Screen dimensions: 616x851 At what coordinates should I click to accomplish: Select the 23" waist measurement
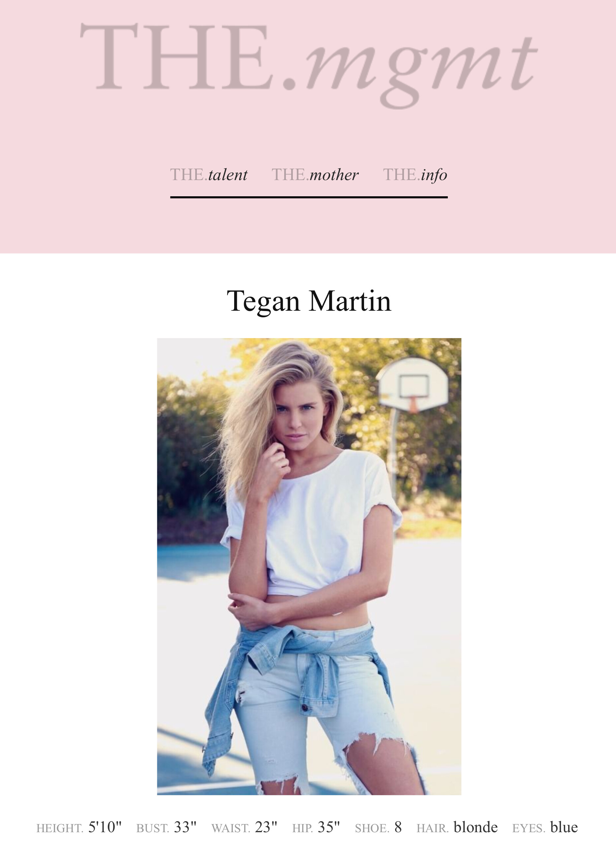pos(266,827)
